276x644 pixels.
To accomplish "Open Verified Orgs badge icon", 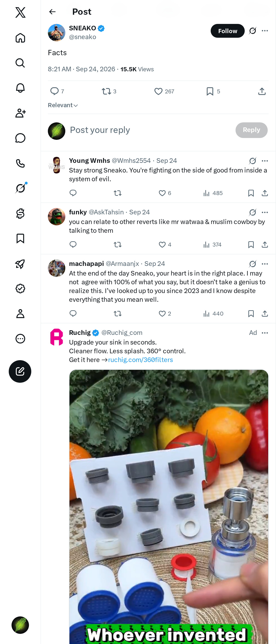I will pos(20,288).
